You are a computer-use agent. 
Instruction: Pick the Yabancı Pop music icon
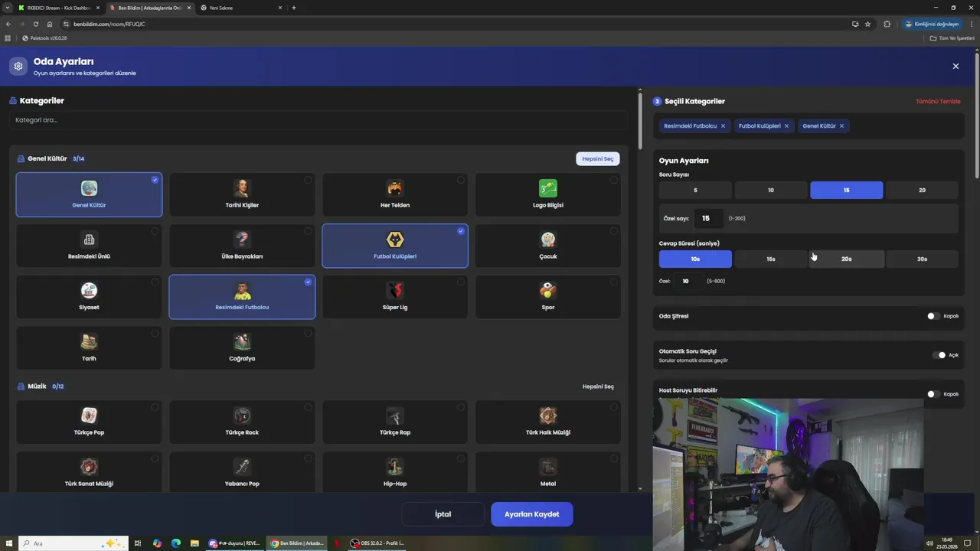(242, 467)
